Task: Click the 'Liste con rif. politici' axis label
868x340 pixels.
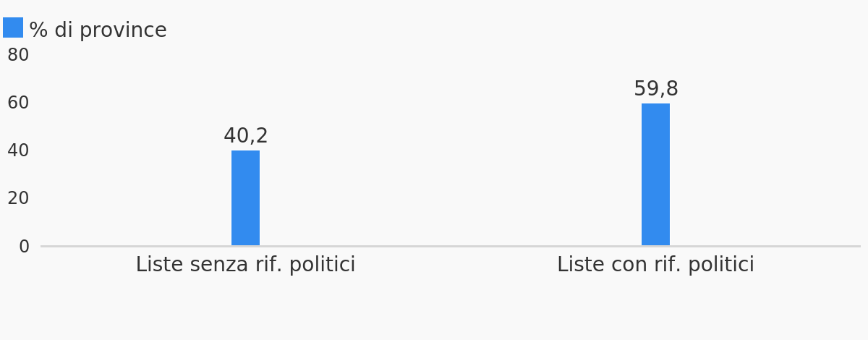Action: tap(655, 265)
